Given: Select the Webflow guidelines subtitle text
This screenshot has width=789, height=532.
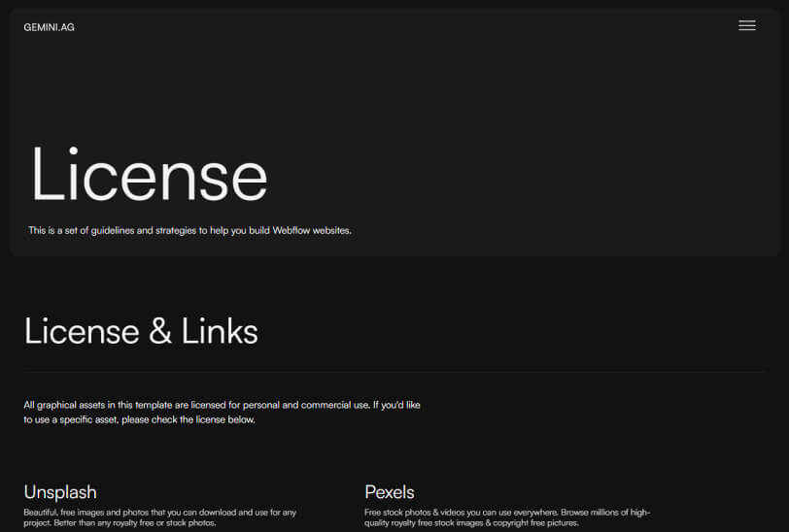Looking at the screenshot, I should pyautogui.click(x=189, y=230).
